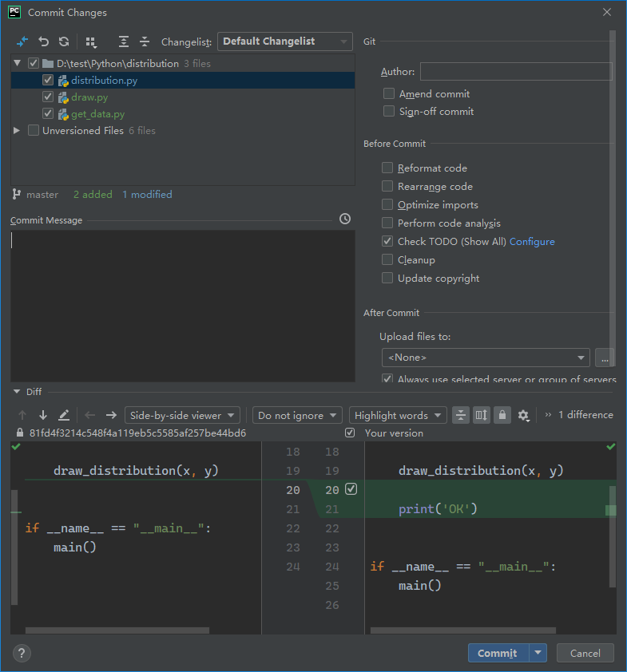The image size is (627, 672).
Task: Click into the Commit Message text area
Action: (183, 306)
